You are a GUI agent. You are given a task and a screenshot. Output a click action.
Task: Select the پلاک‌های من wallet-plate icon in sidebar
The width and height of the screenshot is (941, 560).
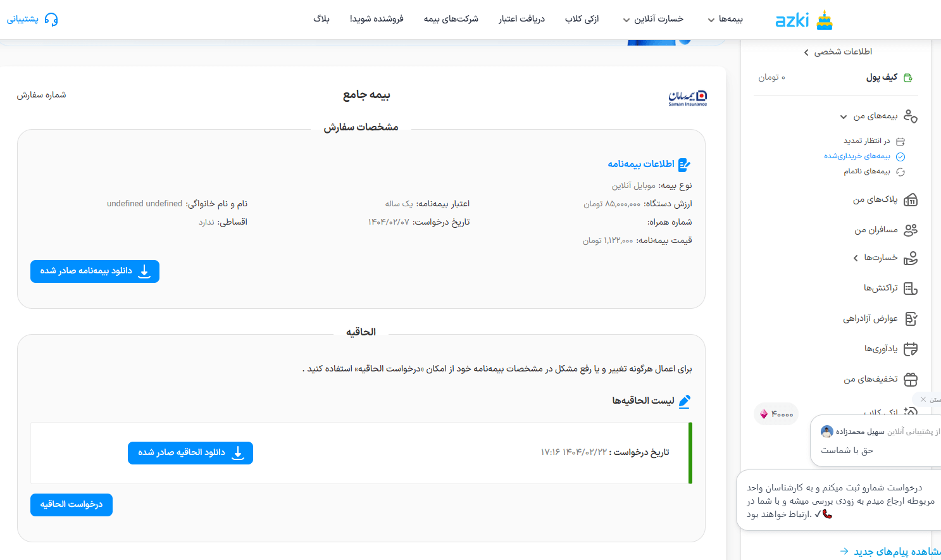tap(910, 199)
